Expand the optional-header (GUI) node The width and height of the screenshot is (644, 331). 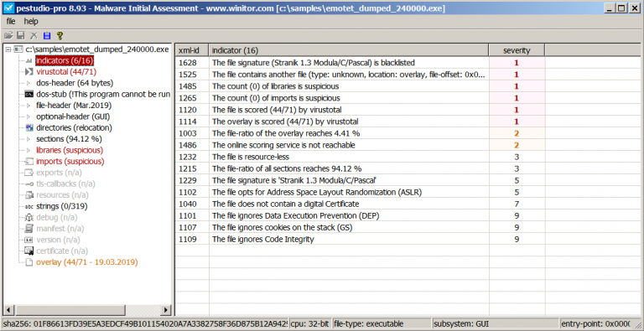[x=29, y=116]
